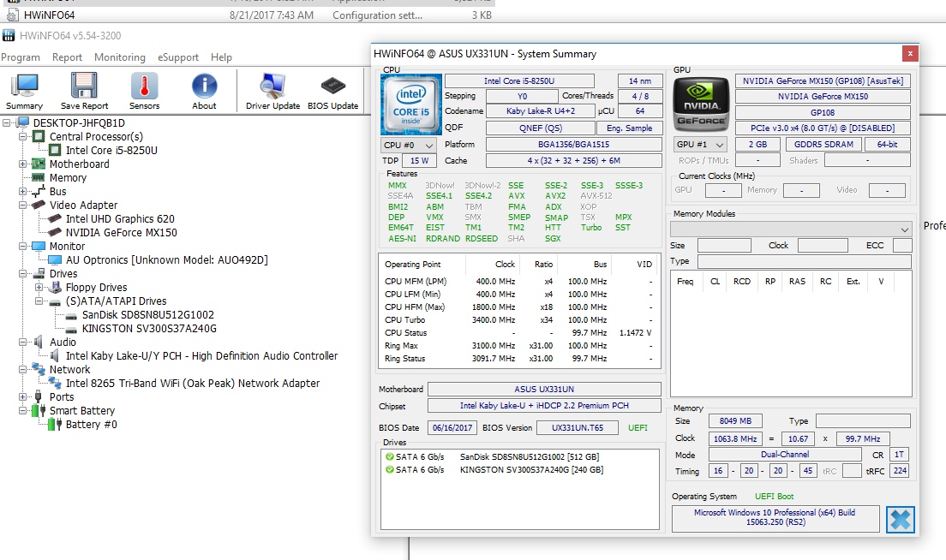The image size is (946, 560).
Task: Launch Driver Update tool
Action: (272, 91)
